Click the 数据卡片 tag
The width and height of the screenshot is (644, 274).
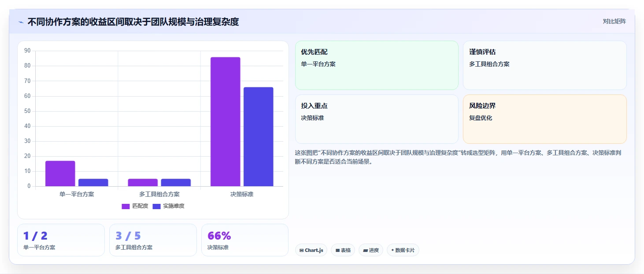point(403,250)
